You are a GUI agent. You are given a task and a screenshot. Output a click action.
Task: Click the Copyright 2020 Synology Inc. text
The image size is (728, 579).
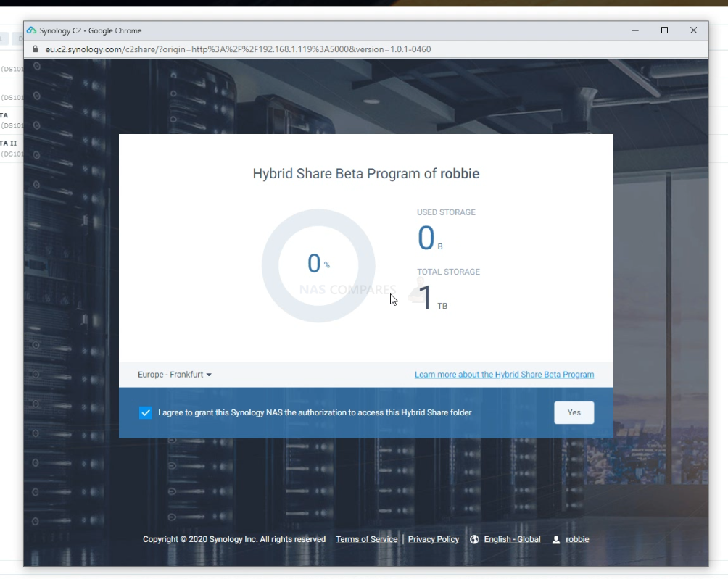pos(234,539)
